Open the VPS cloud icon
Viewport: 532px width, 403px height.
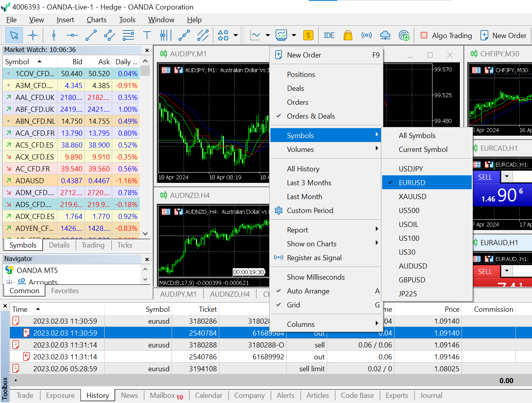[x=385, y=35]
